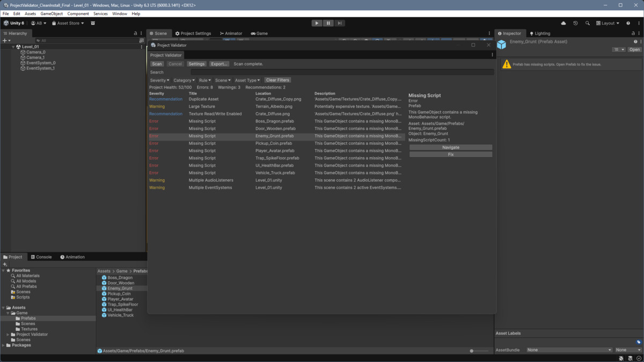This screenshot has width=644, height=362.
Task: Adjust the Project panel icon size slider
Action: click(x=480, y=351)
